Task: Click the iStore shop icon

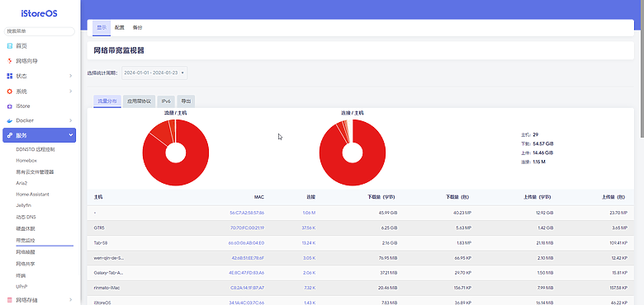Action: click(10, 106)
